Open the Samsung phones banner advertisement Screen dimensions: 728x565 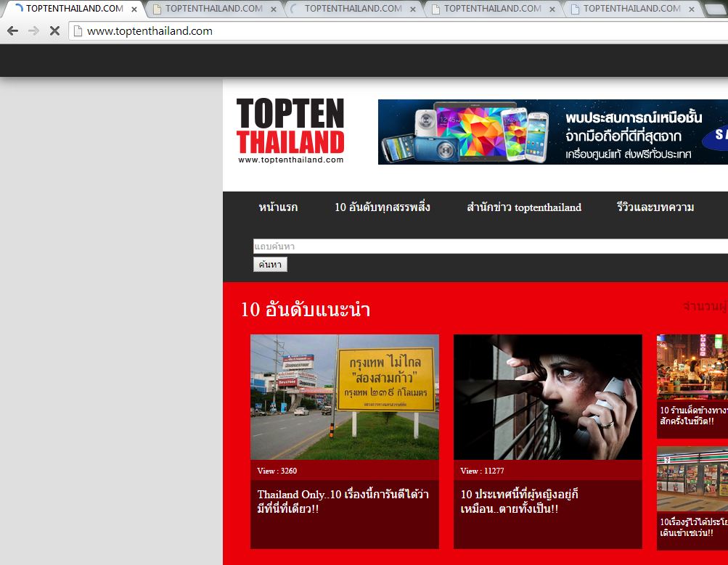(552, 132)
